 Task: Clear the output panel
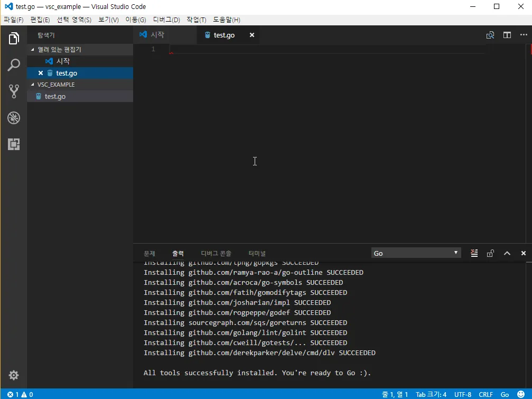(x=474, y=253)
